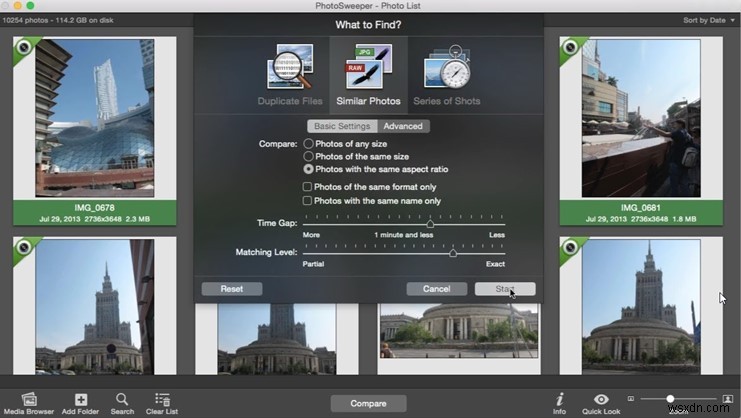Image resolution: width=741 pixels, height=418 pixels.
Task: Adjust the Time Gap slider handle
Action: pos(430,224)
